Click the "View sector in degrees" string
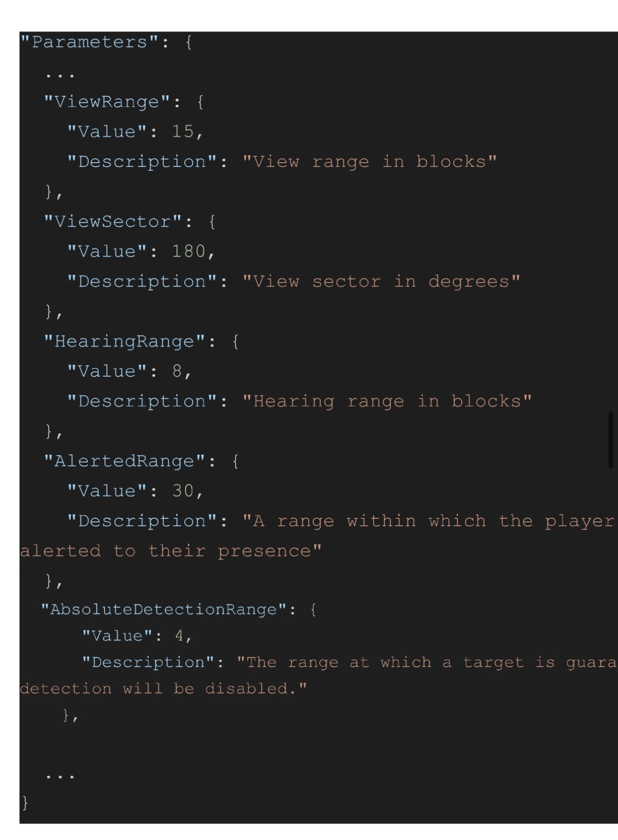This screenshot has height=840, width=618. 381,282
